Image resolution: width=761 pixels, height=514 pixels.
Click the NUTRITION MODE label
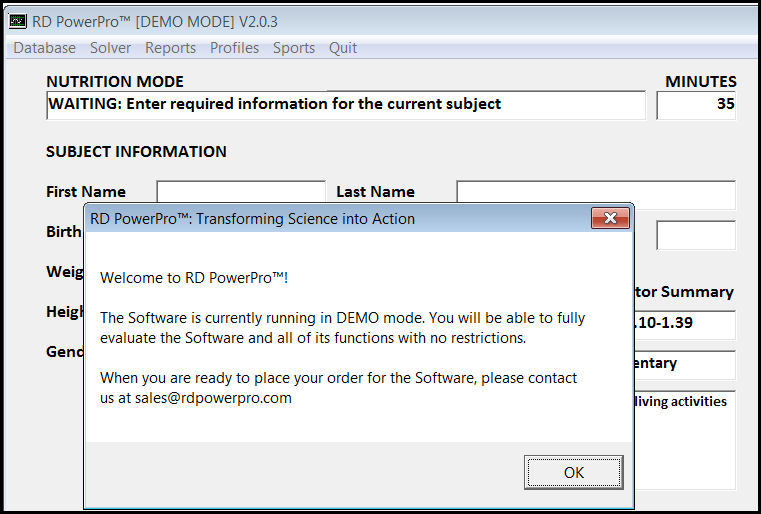(x=115, y=82)
